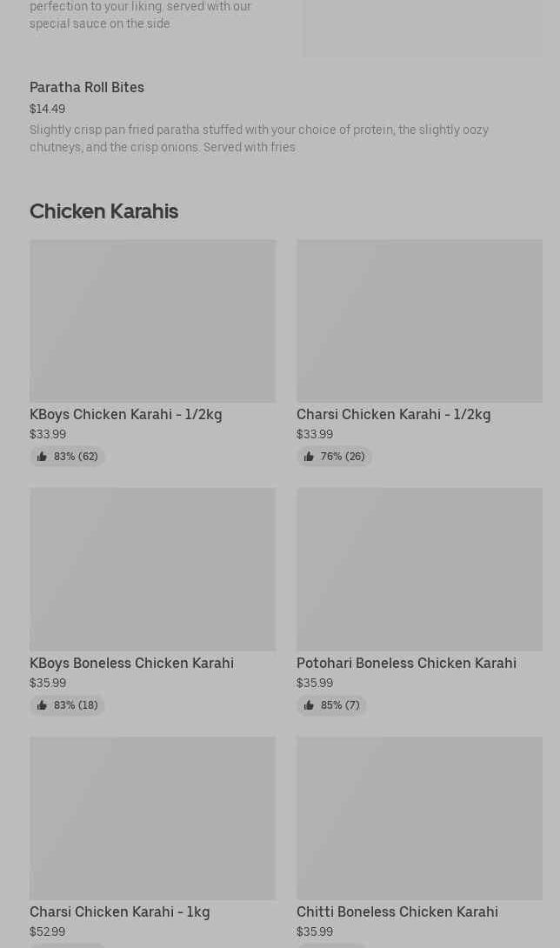Select KBoys Boneless Chicken Karahi title
Image resolution: width=560 pixels, height=948 pixels.
131,663
